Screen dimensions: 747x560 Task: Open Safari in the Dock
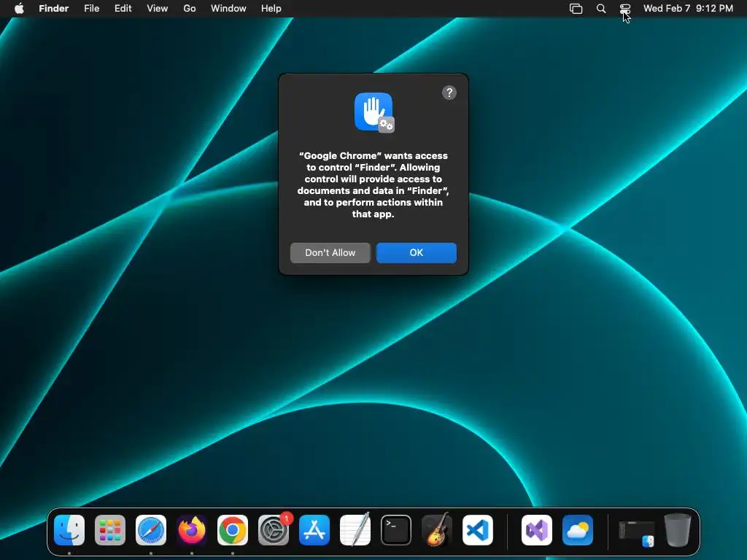pyautogui.click(x=151, y=530)
